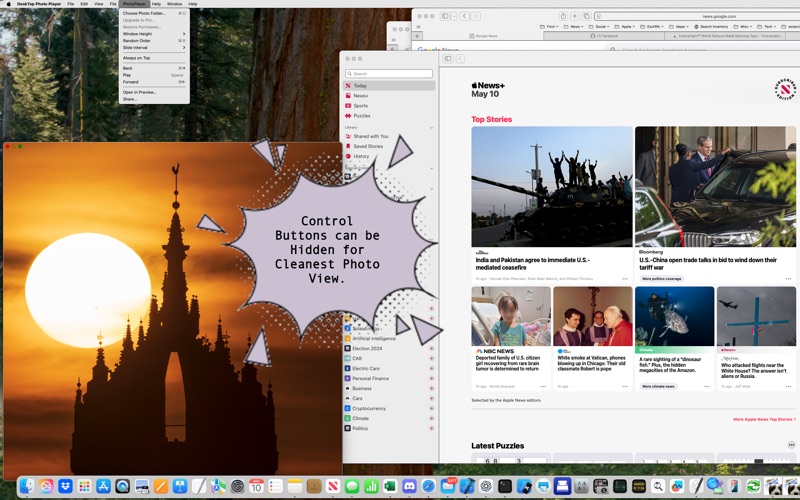The image size is (800, 500).
Task: Open Safari sidebar dropdown arrow
Action: pyautogui.click(x=454, y=16)
